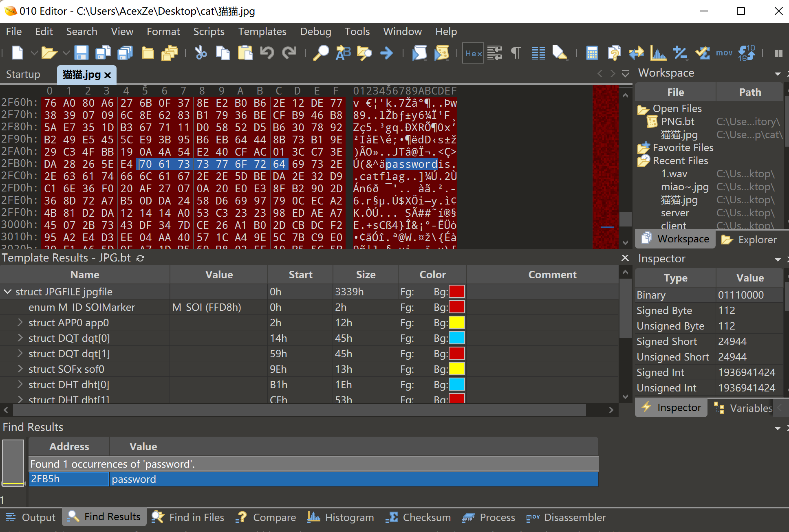Close the Template Results panel
789x532 pixels.
[x=625, y=258]
